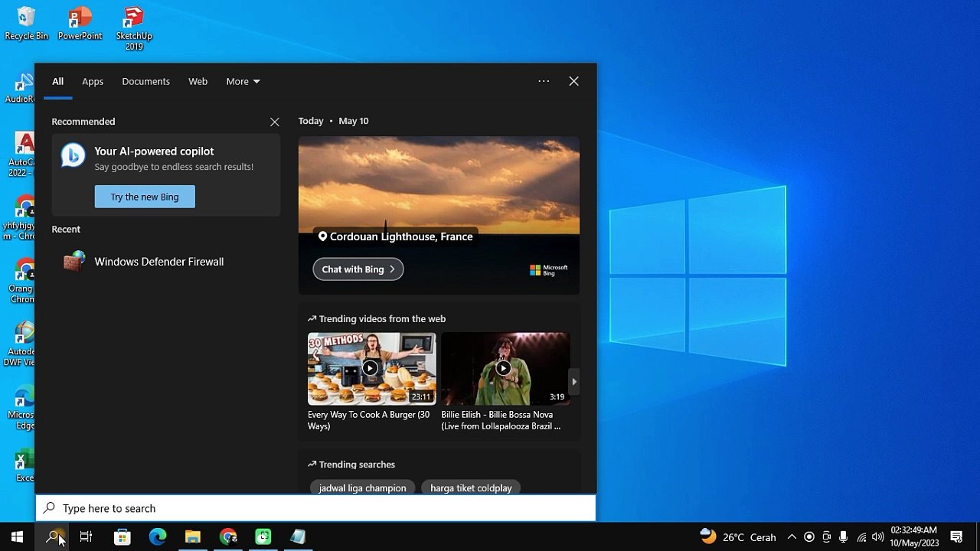This screenshot has width=980, height=551.
Task: Open the light-blue notepad icon on taskbar
Action: 299,536
